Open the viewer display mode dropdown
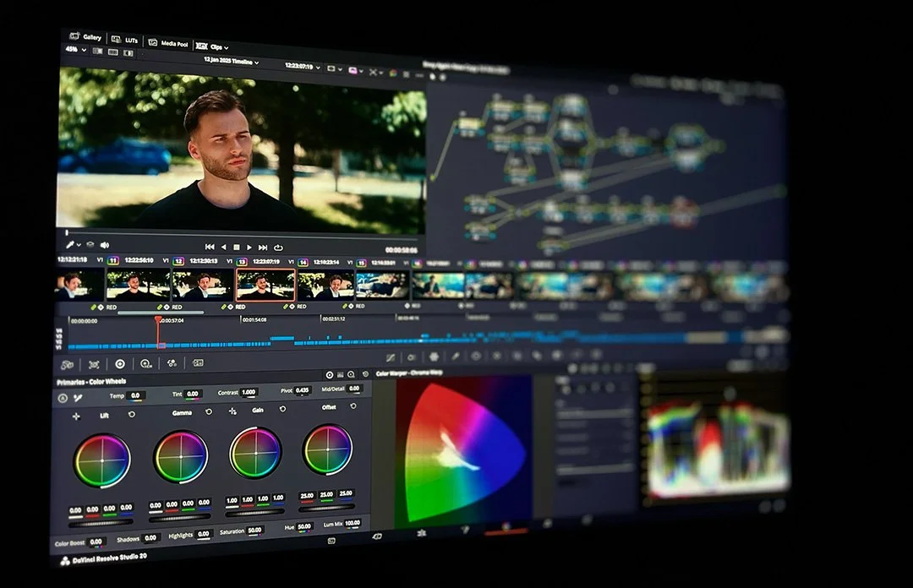Screen dimensions: 913x588 pyautogui.click(x=334, y=68)
